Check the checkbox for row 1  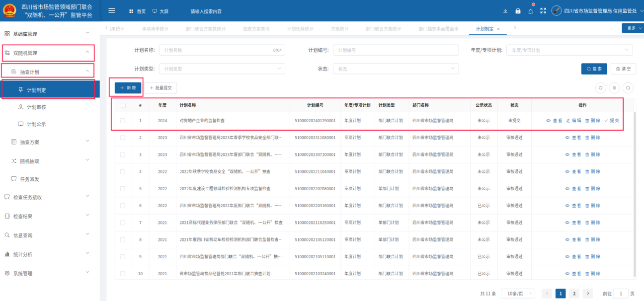coord(123,121)
